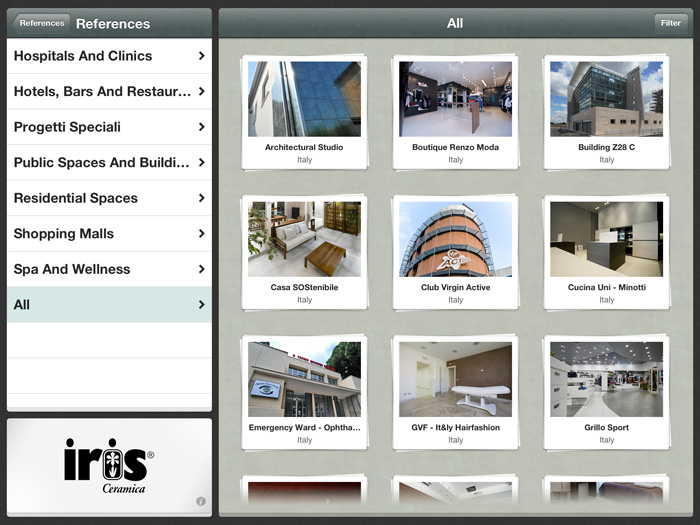Viewport: 700px width, 525px height.
Task: Expand Shopping Malls chevron arrow
Action: 202,233
